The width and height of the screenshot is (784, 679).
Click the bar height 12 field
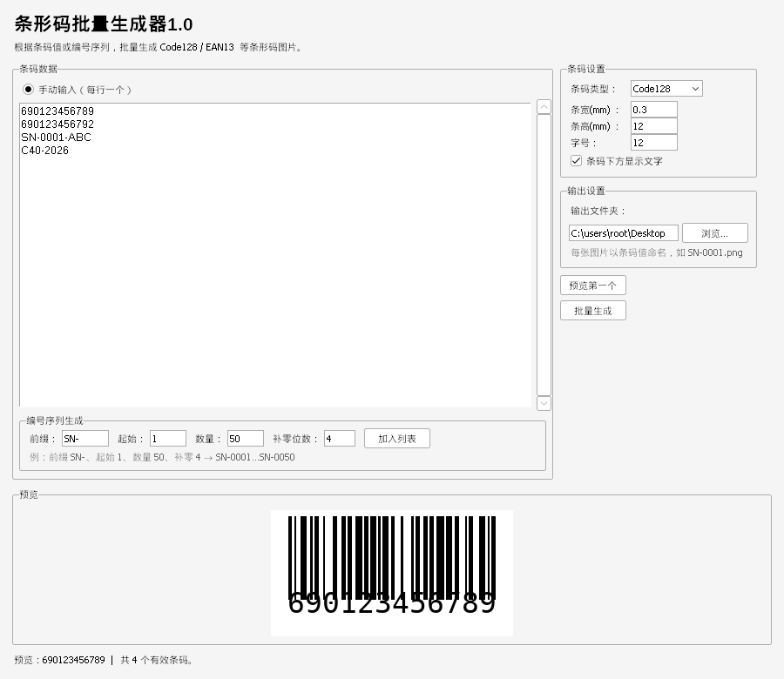pos(654,126)
